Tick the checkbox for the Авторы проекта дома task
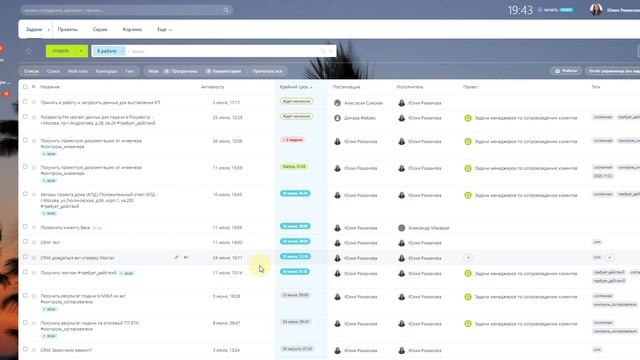The image size is (640, 360). [25, 194]
